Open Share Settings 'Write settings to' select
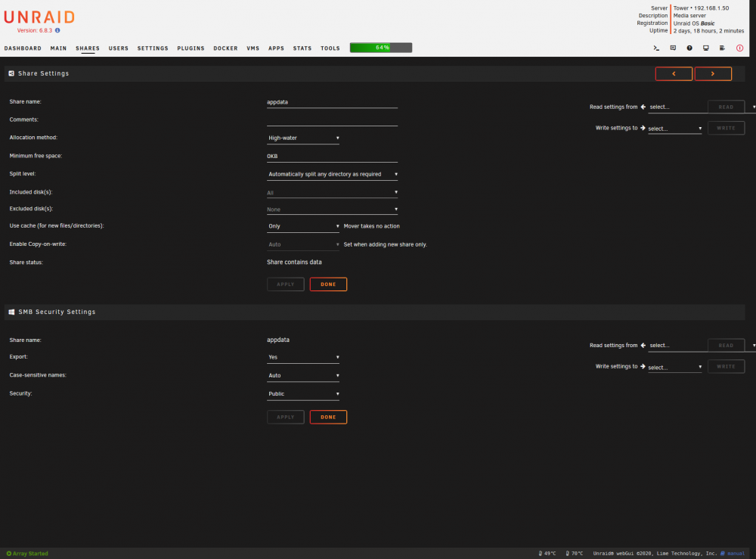This screenshot has height=559, width=756. pyautogui.click(x=675, y=129)
